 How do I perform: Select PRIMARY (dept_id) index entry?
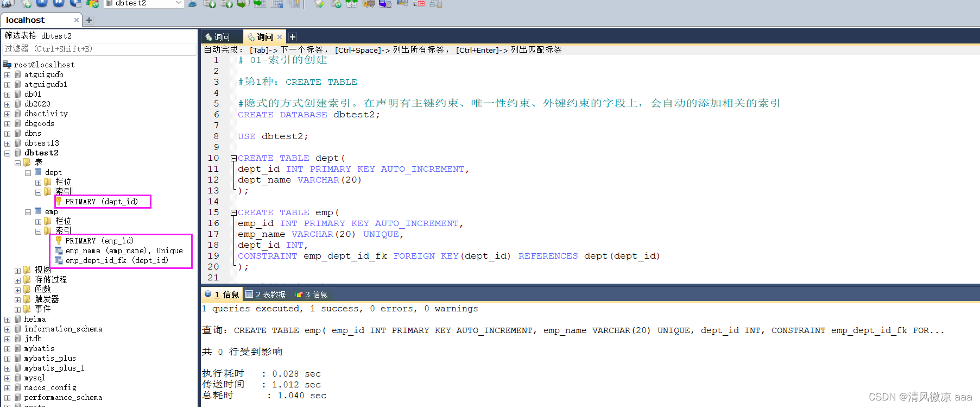click(102, 202)
